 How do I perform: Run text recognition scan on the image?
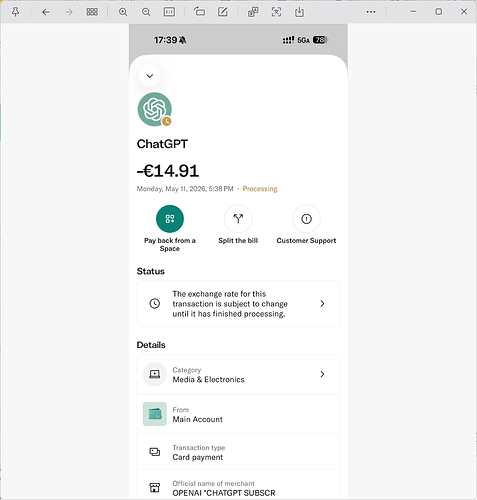(276, 12)
